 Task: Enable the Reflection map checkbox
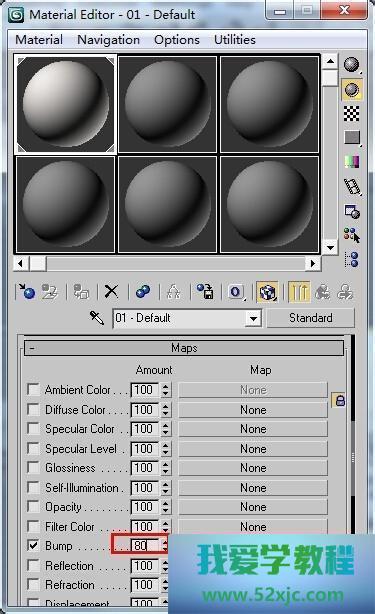click(x=34, y=565)
